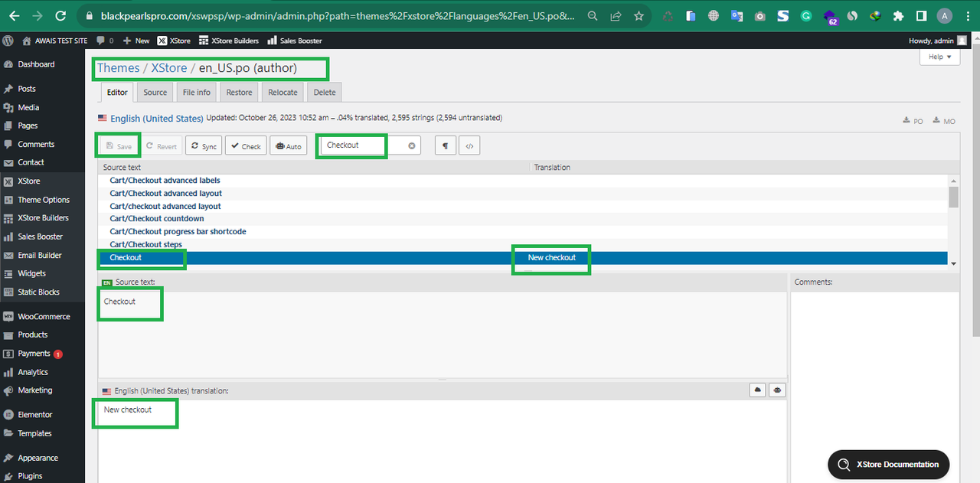Click the extension icon with 62 badge
Screen dimensions: 980x483
830,17
